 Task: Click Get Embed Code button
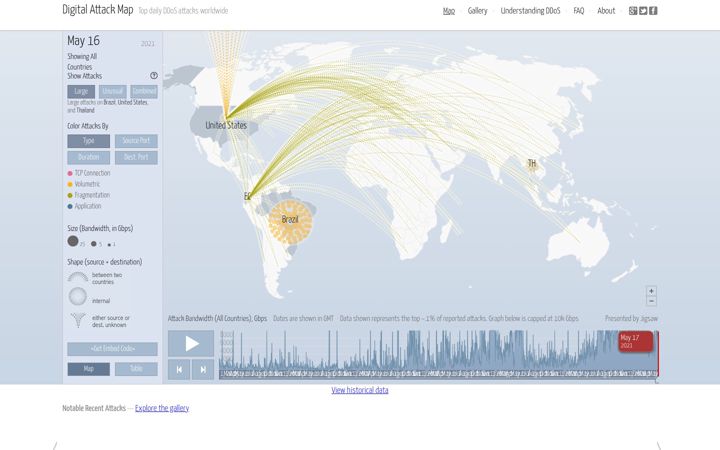click(112, 349)
